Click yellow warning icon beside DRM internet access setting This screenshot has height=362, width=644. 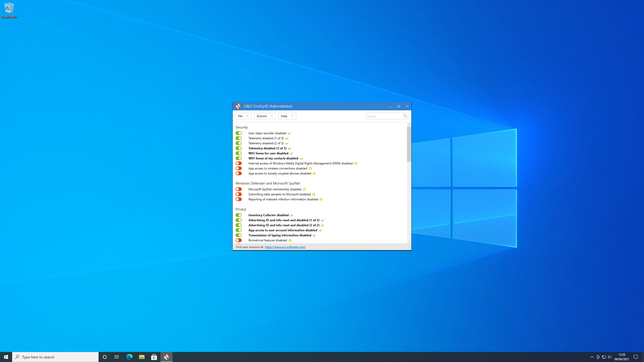(x=356, y=163)
